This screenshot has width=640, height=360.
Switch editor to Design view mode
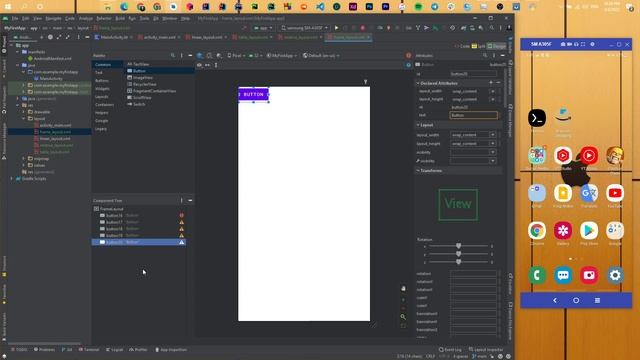(497, 46)
